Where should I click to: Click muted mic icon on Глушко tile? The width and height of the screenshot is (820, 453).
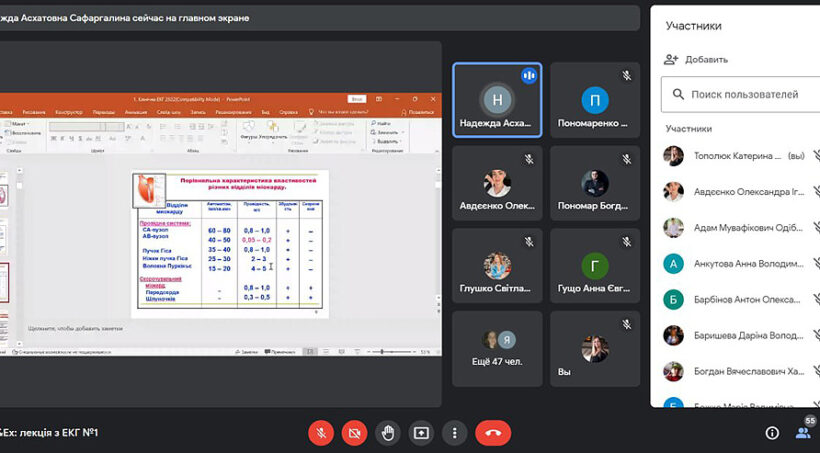pos(529,242)
